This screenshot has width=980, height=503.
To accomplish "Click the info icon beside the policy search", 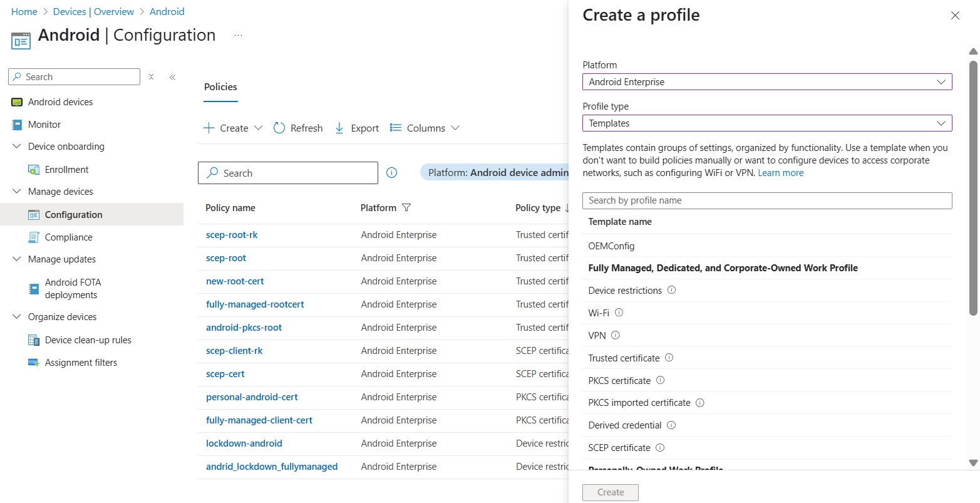I will 392,173.
